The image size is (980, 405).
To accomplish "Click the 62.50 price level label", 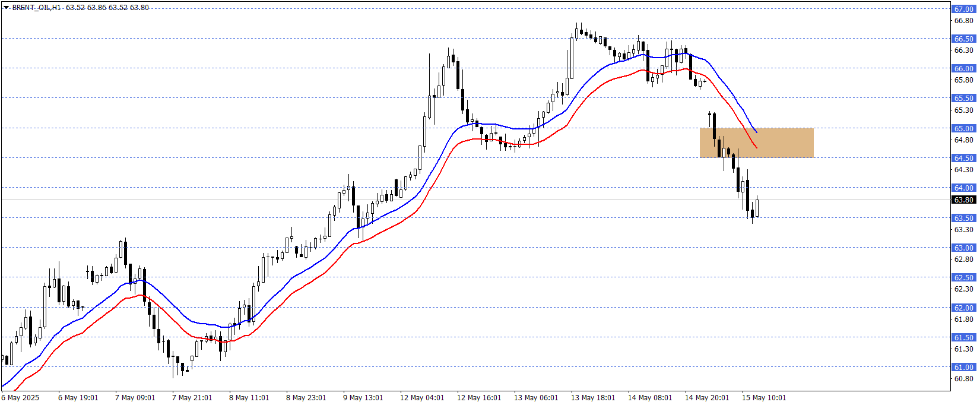I will [x=964, y=277].
